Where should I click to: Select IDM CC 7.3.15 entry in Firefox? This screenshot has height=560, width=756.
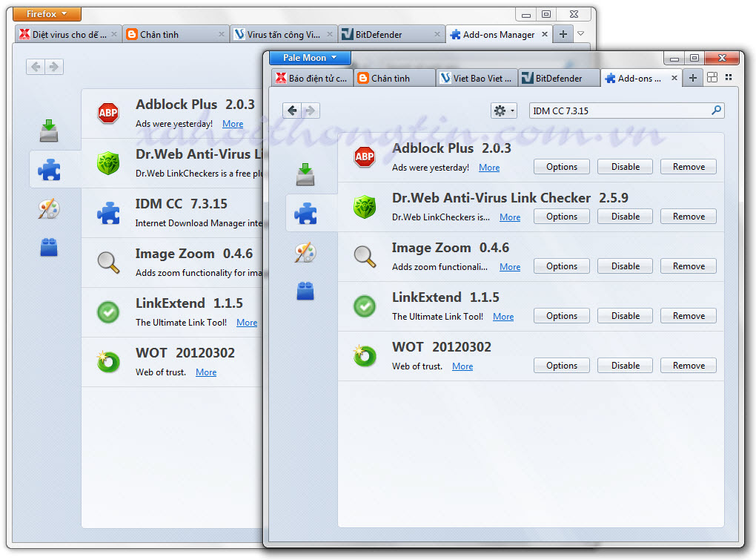173,213
